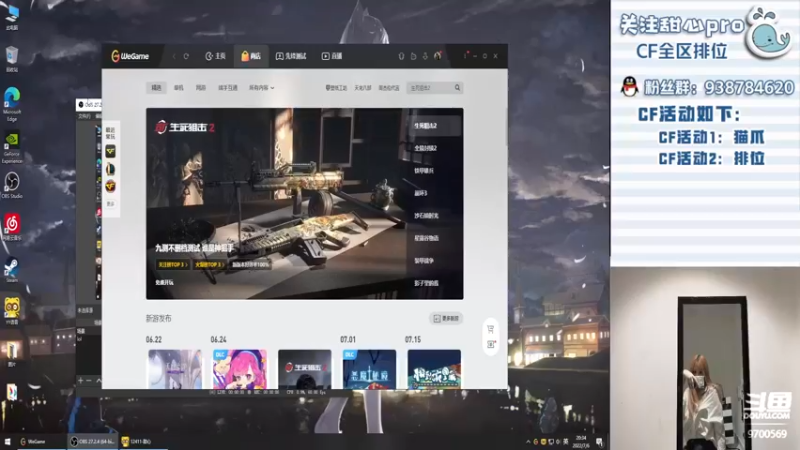The image size is (800, 450).
Task: Open the 商店 store tab in WeGame
Action: point(251,56)
